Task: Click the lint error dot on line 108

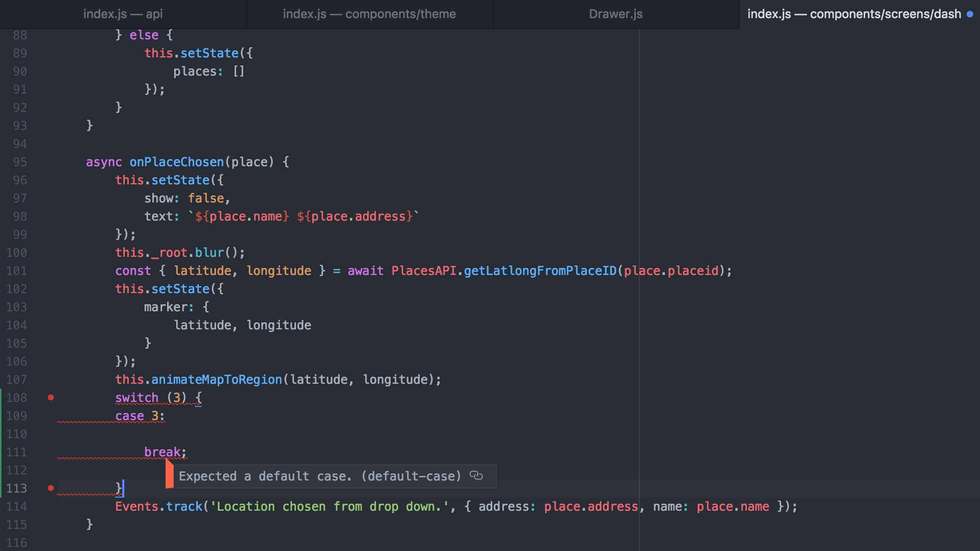Action: pyautogui.click(x=51, y=397)
